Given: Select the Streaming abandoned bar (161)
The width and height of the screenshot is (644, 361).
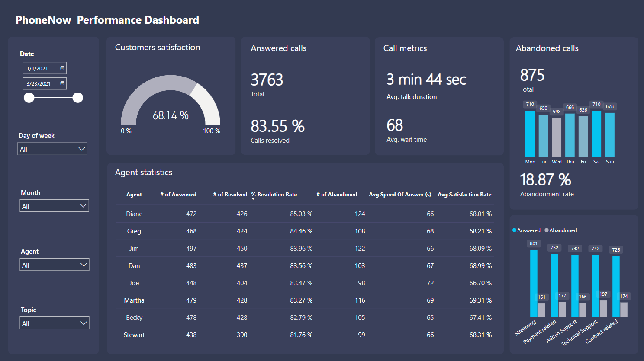Looking at the screenshot, I should tap(541, 310).
